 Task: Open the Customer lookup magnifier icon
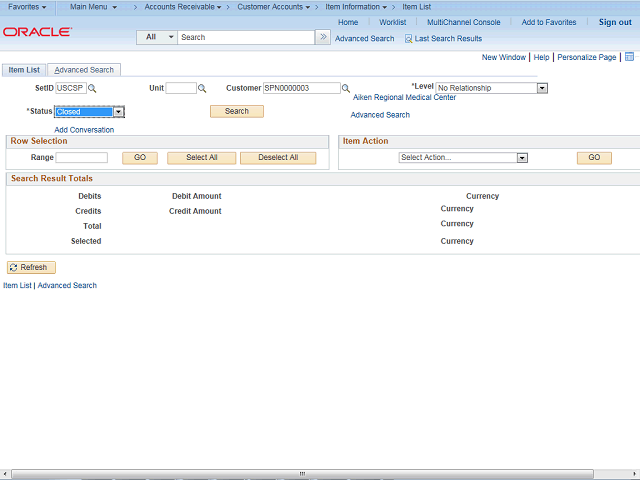point(346,89)
